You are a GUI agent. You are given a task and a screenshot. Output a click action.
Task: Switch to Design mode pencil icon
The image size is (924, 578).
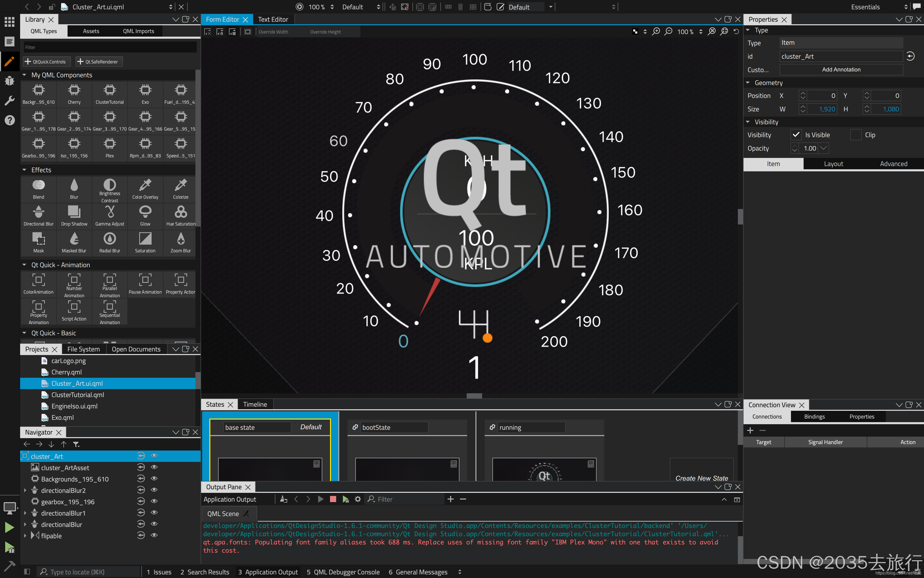pyautogui.click(x=10, y=61)
